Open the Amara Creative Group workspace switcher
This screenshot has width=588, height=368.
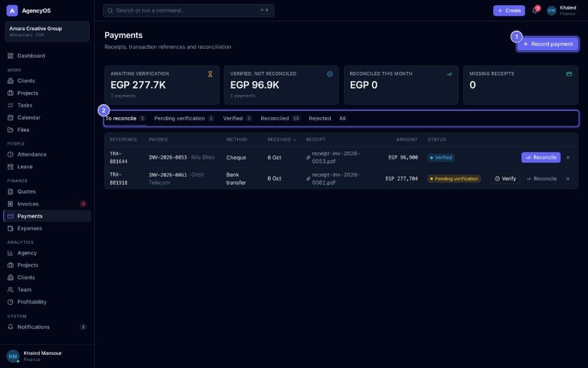47,31
